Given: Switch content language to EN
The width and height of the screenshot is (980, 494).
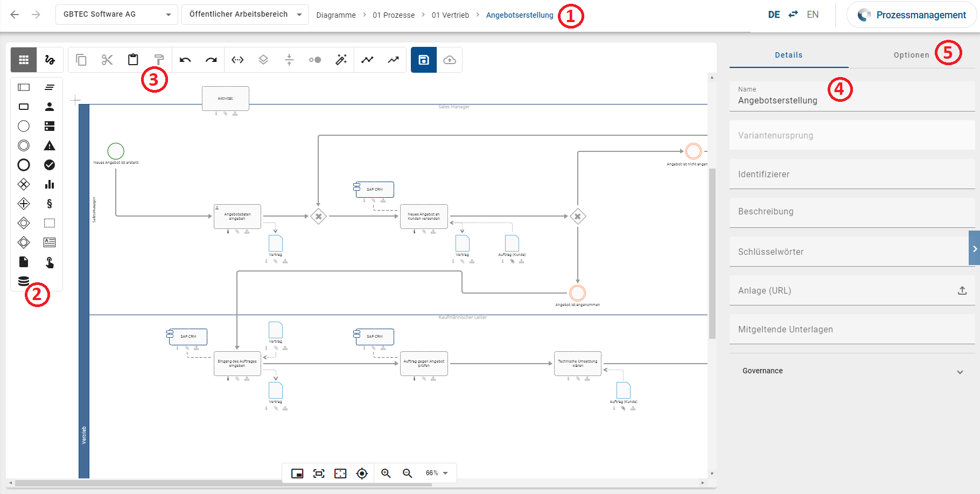Looking at the screenshot, I should pyautogui.click(x=813, y=15).
